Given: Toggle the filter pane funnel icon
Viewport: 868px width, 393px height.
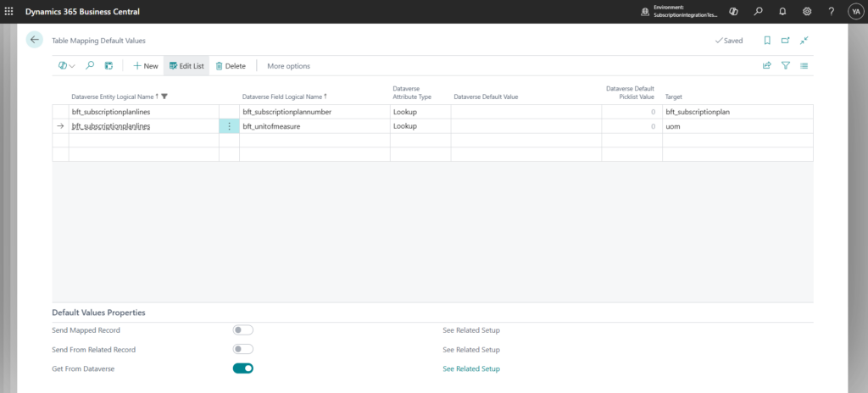Looking at the screenshot, I should tap(785, 65).
